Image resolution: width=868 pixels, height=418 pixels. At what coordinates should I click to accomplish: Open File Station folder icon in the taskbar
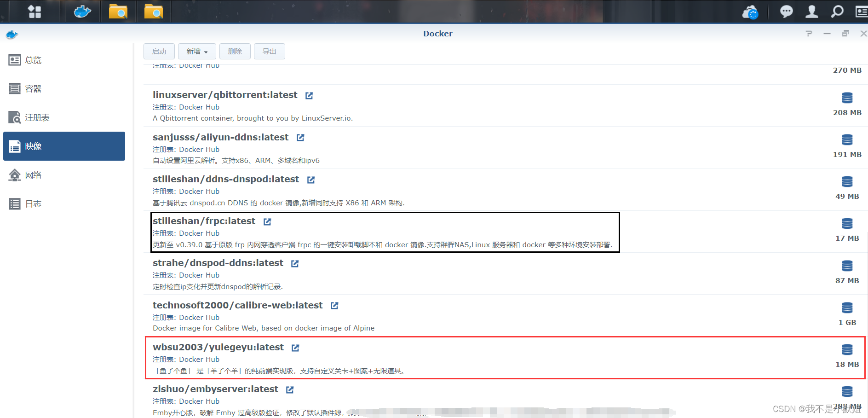[118, 12]
